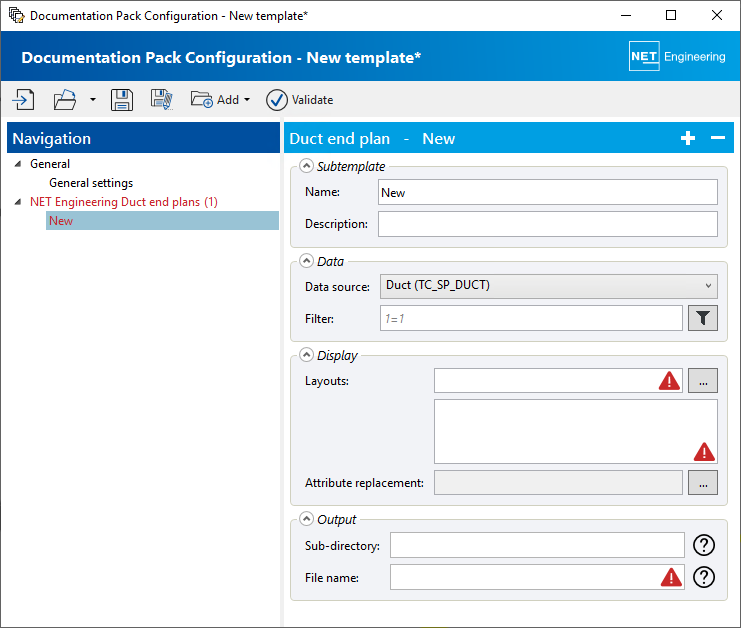Viewport: 741px width, 628px height.
Task: Open the Data source dropdown
Action: pyautogui.click(x=549, y=286)
